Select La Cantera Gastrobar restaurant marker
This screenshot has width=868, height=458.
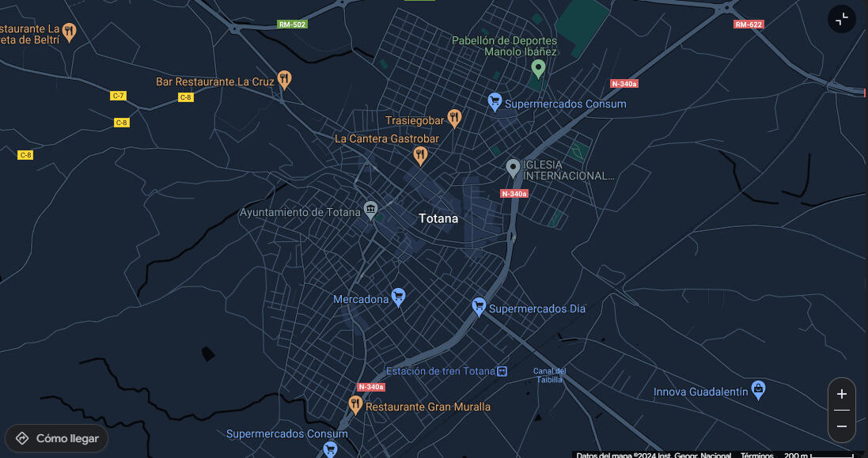point(420,155)
